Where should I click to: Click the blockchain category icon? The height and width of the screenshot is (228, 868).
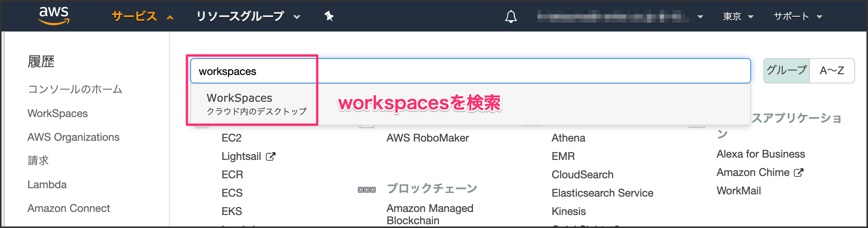(x=366, y=189)
